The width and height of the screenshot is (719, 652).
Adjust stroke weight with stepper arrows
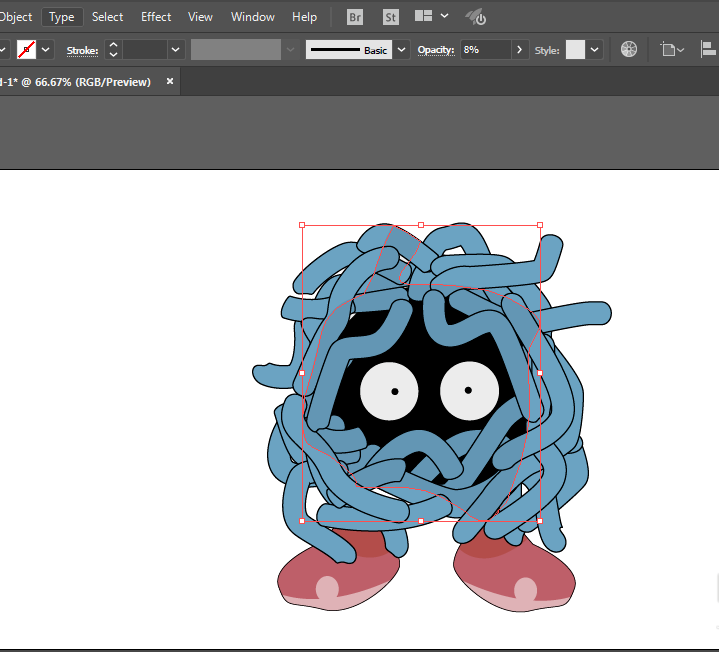pos(113,50)
